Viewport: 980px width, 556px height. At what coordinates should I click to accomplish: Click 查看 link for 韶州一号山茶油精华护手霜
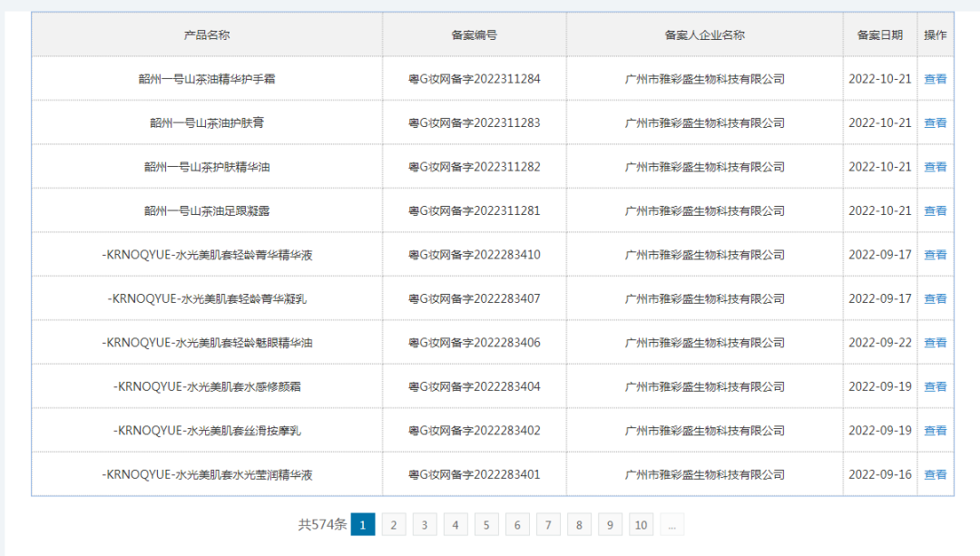(x=935, y=79)
